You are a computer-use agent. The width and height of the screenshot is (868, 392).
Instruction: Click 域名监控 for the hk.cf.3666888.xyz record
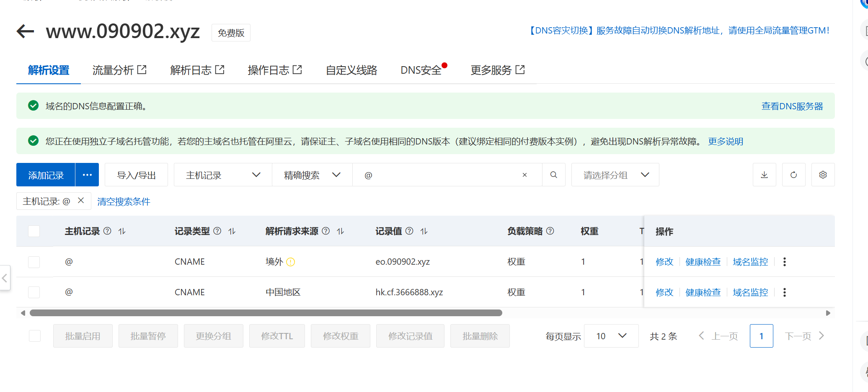click(750, 292)
